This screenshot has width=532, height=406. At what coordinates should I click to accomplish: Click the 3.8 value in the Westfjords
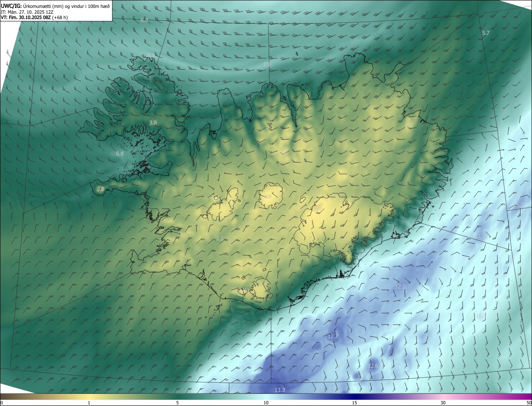153,122
